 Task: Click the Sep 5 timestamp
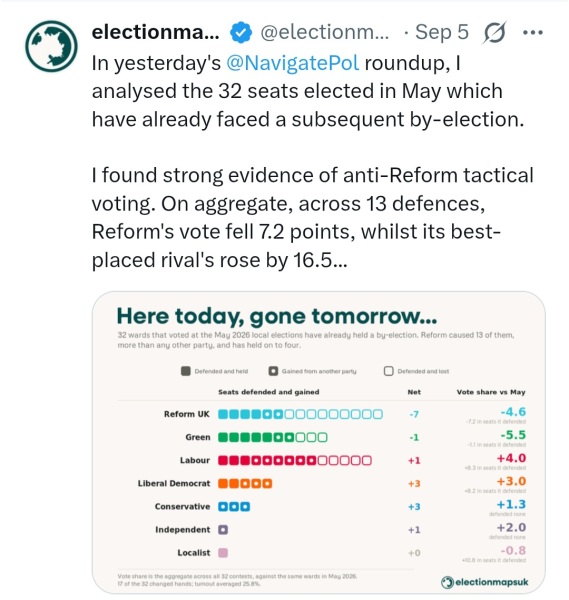442,32
